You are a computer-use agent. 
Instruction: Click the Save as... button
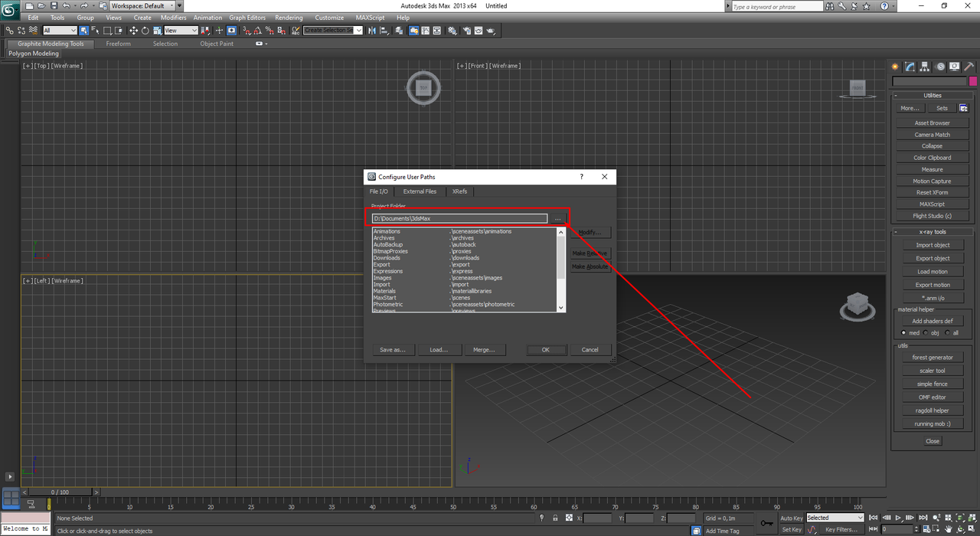393,349
